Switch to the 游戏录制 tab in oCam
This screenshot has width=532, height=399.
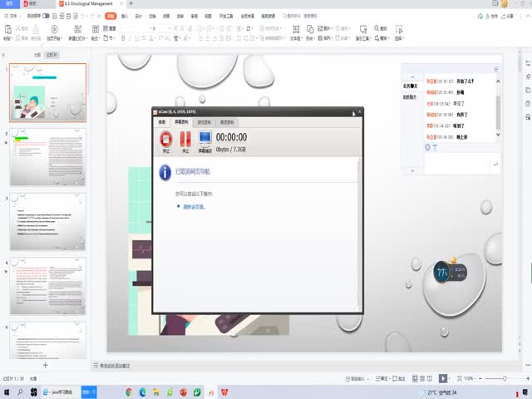[204, 121]
